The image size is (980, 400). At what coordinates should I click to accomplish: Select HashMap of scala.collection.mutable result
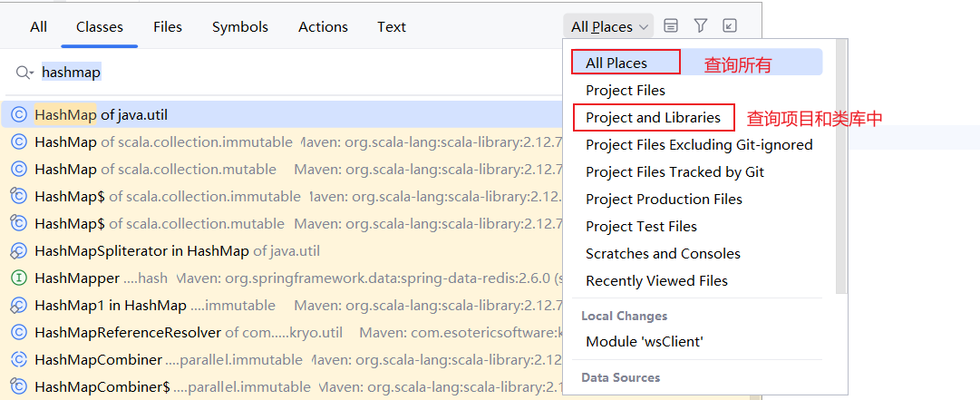155,170
